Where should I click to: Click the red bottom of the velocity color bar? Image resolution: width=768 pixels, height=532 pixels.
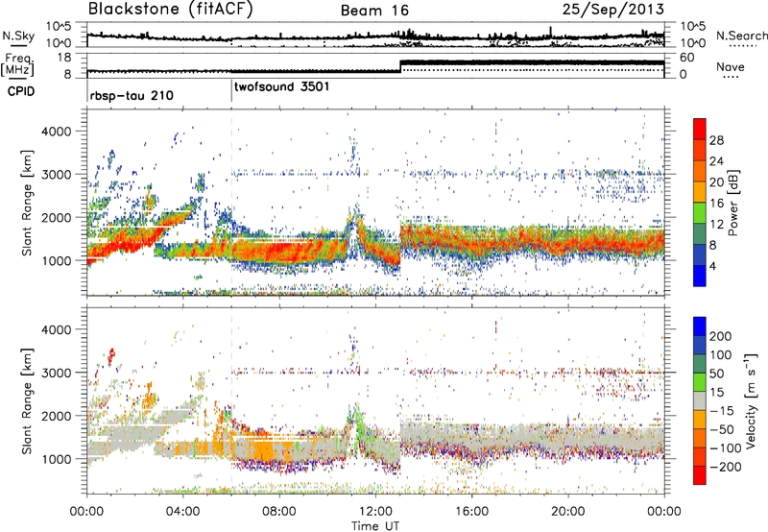coord(700,475)
